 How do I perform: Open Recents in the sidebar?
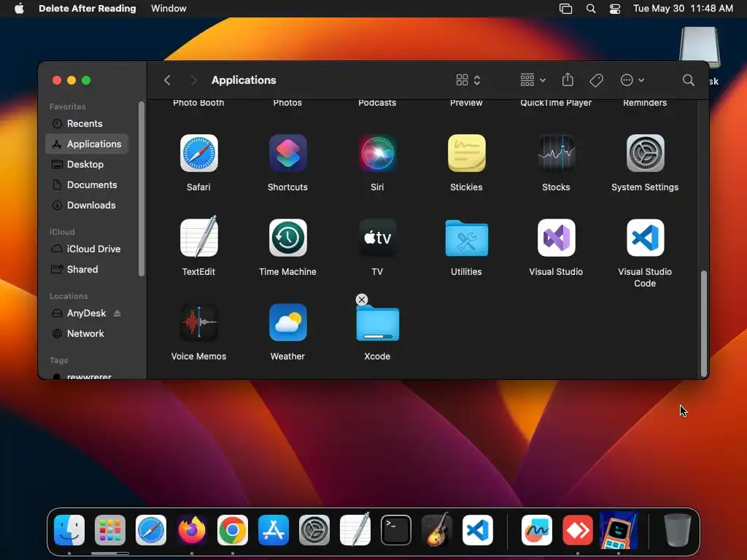[87, 123]
